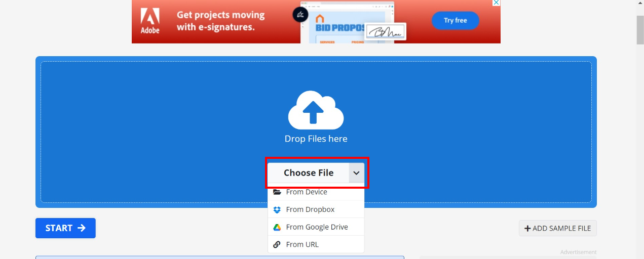Screen dimensions: 644x259
Task: Click the Google Drive logo icon
Action: tap(277, 227)
